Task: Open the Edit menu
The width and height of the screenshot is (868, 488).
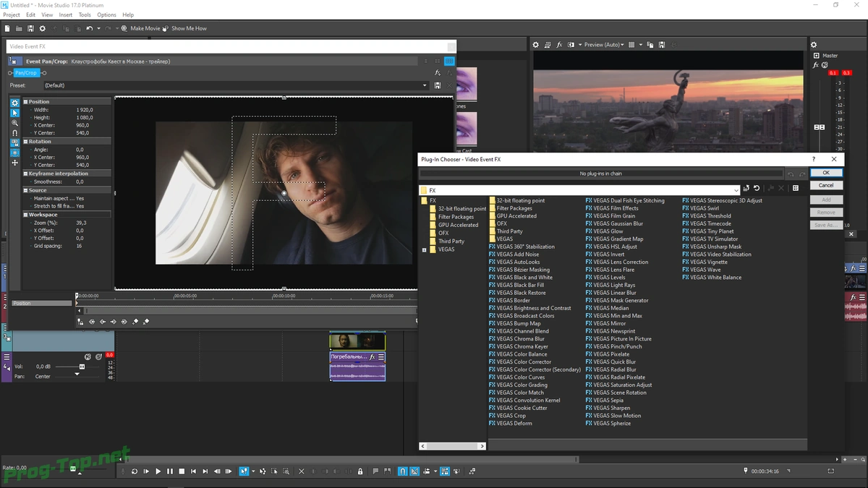Action: 30,14
